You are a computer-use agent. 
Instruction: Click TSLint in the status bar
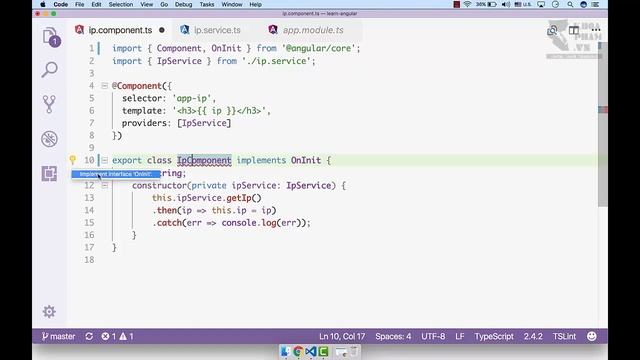564,336
